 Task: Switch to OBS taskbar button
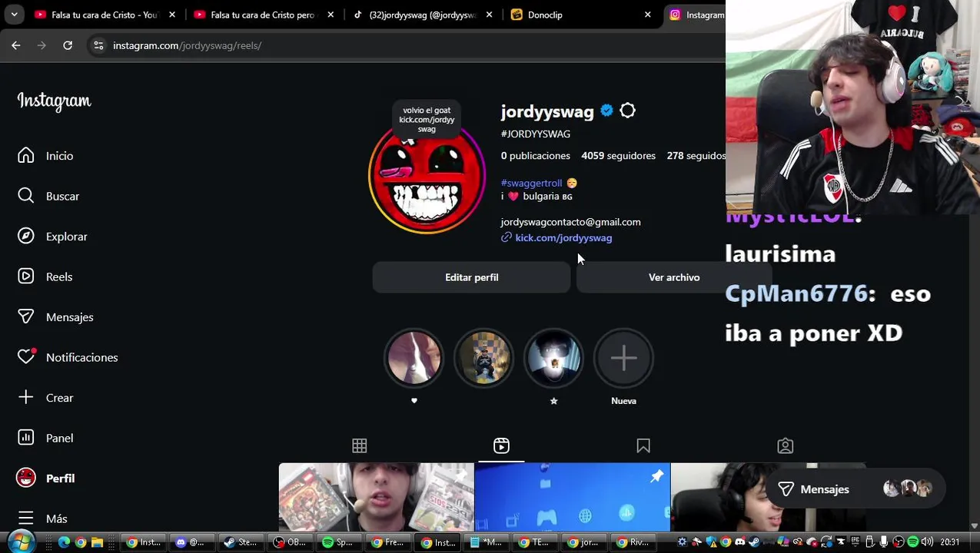[x=292, y=542]
